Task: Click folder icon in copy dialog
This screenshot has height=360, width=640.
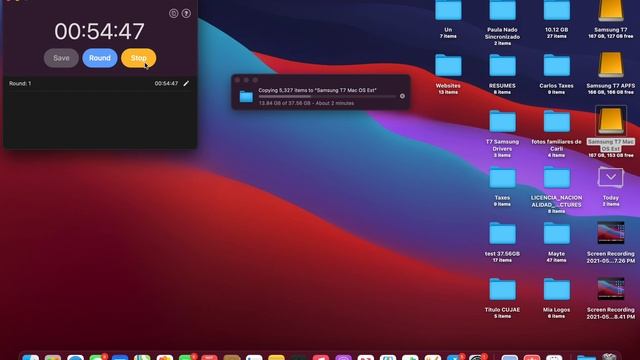Action: (246, 96)
